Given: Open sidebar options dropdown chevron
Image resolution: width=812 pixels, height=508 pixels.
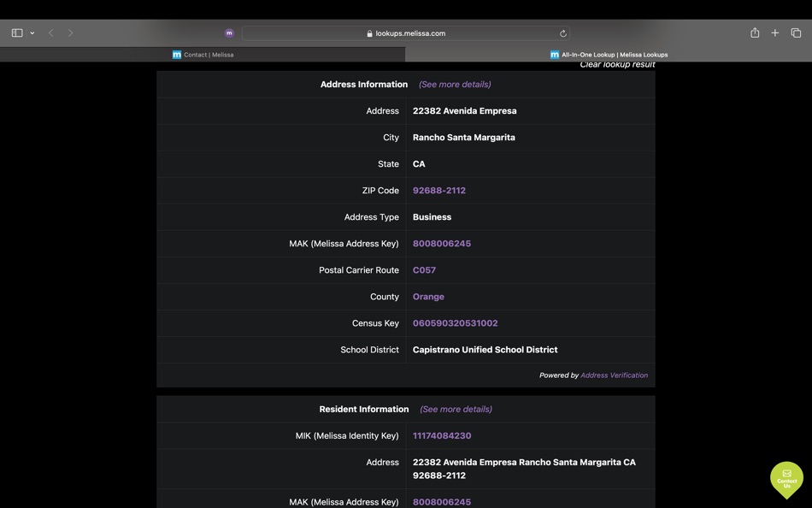Looking at the screenshot, I should point(32,32).
